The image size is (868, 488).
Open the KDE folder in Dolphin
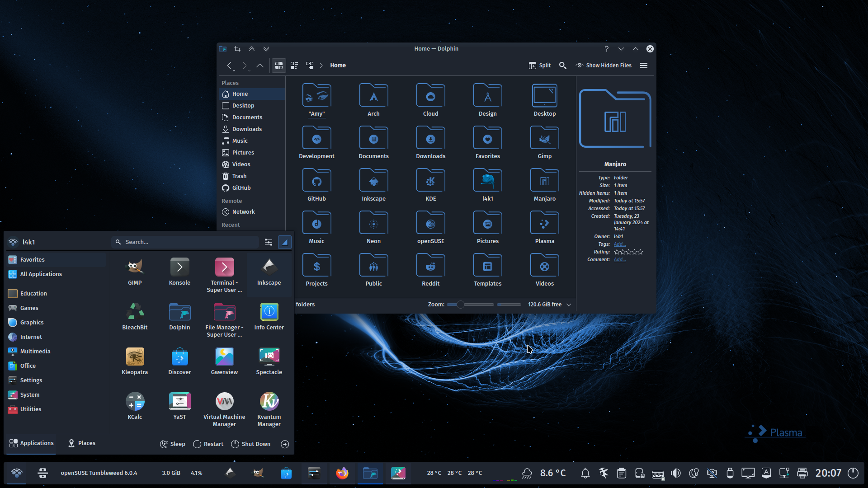[430, 185]
